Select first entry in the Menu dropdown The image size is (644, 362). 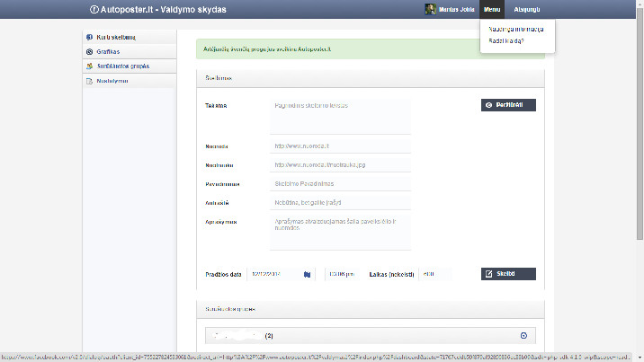(x=515, y=29)
